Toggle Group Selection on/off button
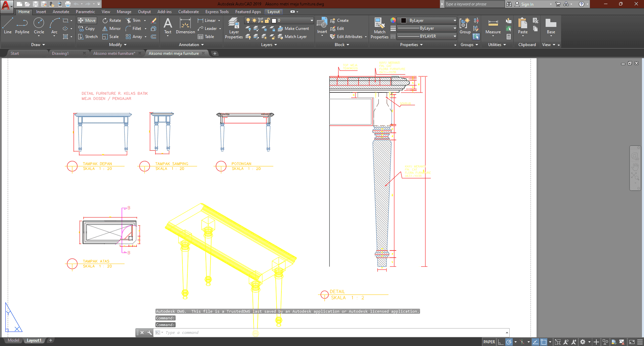This screenshot has height=346, width=644. [476, 37]
